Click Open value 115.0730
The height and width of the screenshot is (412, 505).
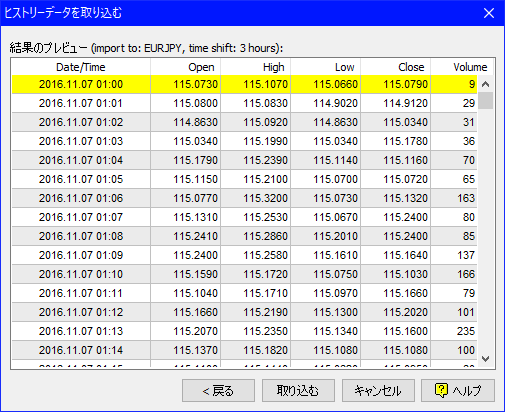195,84
